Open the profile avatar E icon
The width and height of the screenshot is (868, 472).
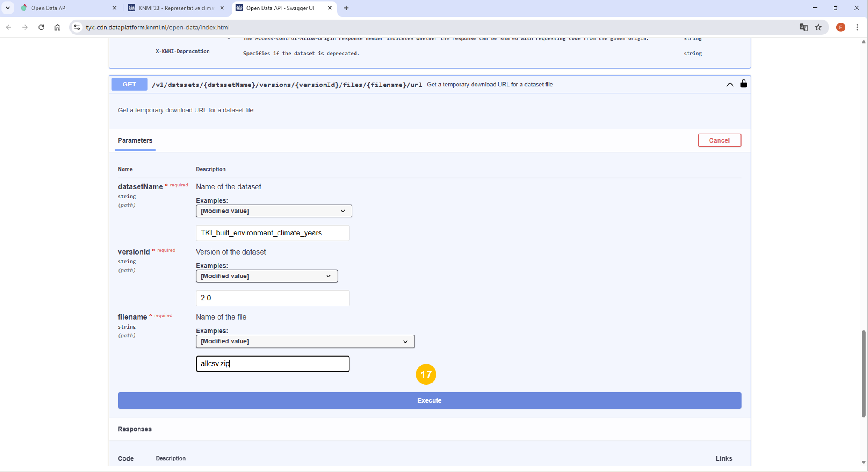click(840, 27)
